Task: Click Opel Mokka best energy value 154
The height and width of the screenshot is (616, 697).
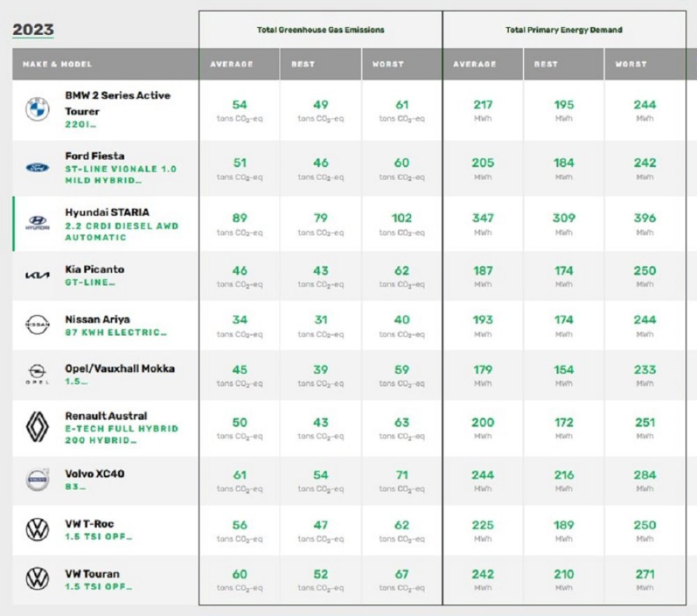Action: 564,369
